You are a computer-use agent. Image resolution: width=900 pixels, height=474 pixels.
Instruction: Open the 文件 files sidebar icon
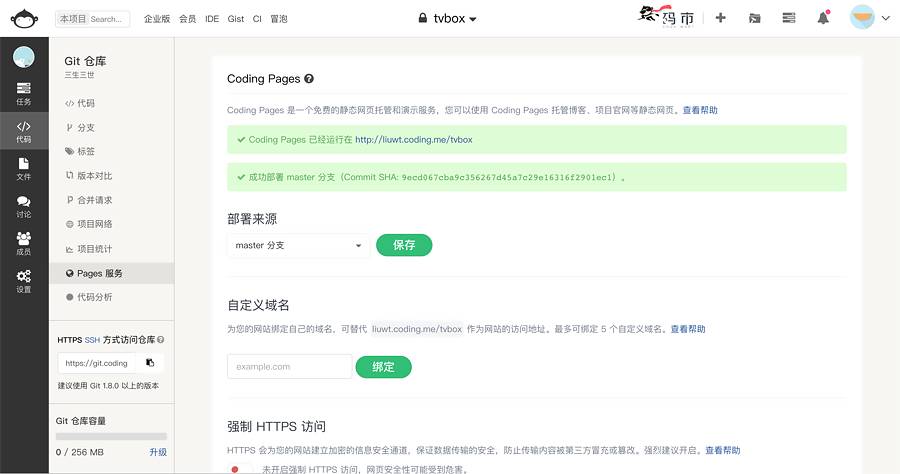[24, 169]
